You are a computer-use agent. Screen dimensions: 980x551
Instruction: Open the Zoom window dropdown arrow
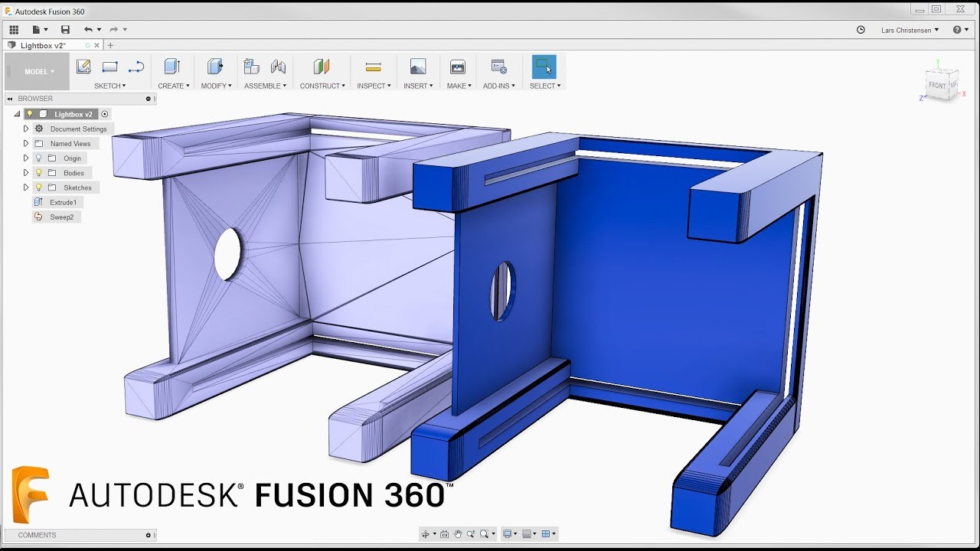[x=494, y=533]
